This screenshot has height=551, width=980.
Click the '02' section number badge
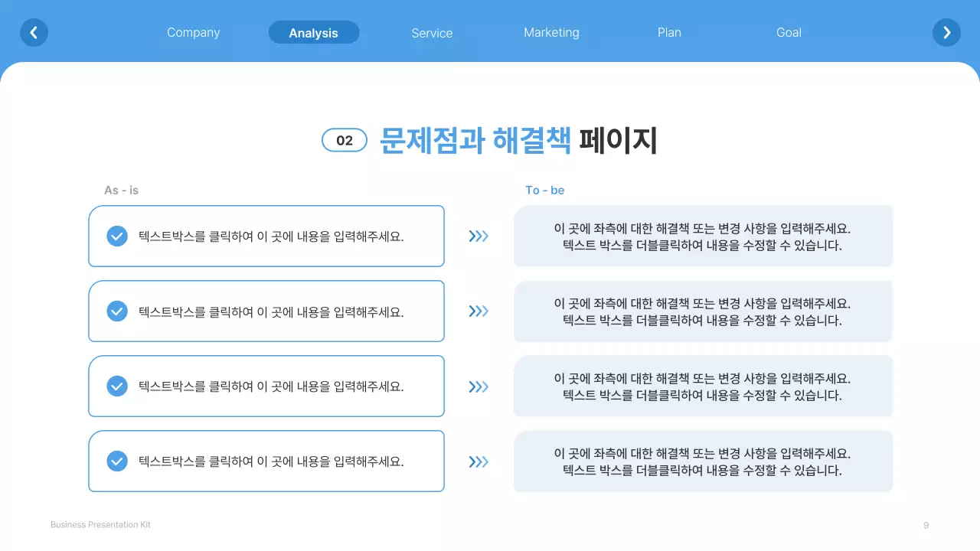coord(345,140)
